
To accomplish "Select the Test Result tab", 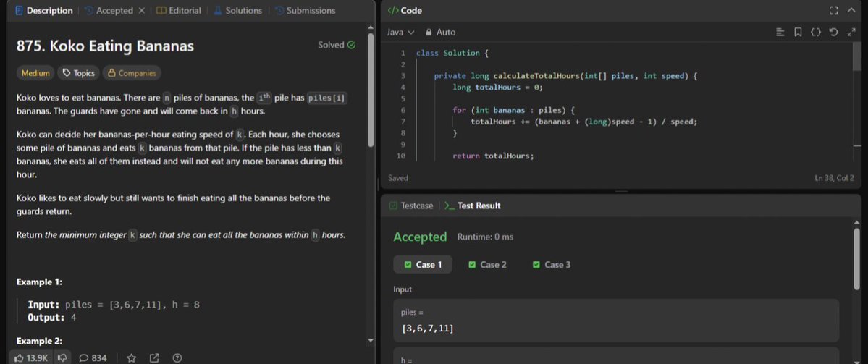I will click(473, 206).
